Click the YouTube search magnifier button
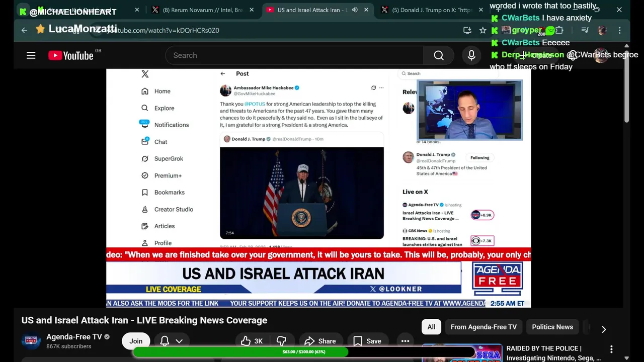Image resolution: width=644 pixels, height=362 pixels. tap(439, 55)
